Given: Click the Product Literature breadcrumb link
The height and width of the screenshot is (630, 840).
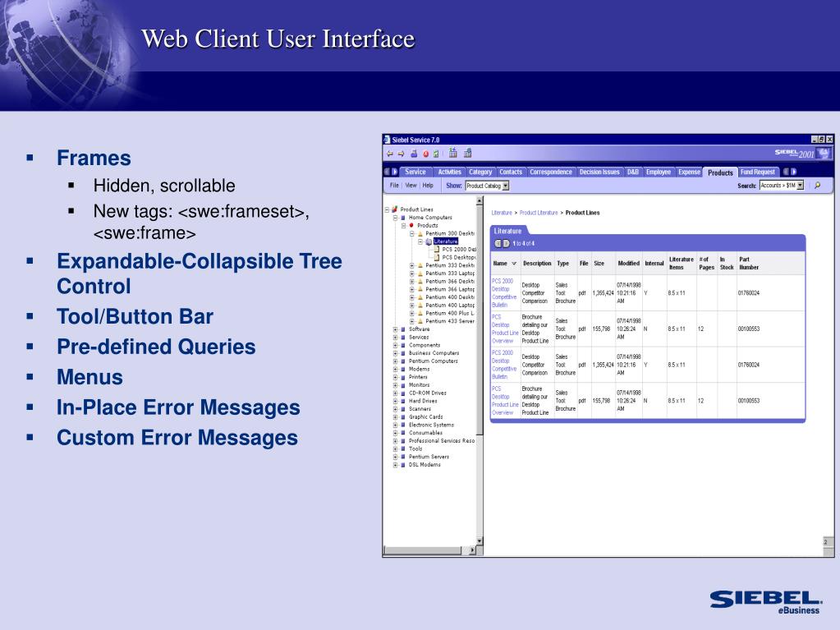Looking at the screenshot, I should tap(539, 213).
